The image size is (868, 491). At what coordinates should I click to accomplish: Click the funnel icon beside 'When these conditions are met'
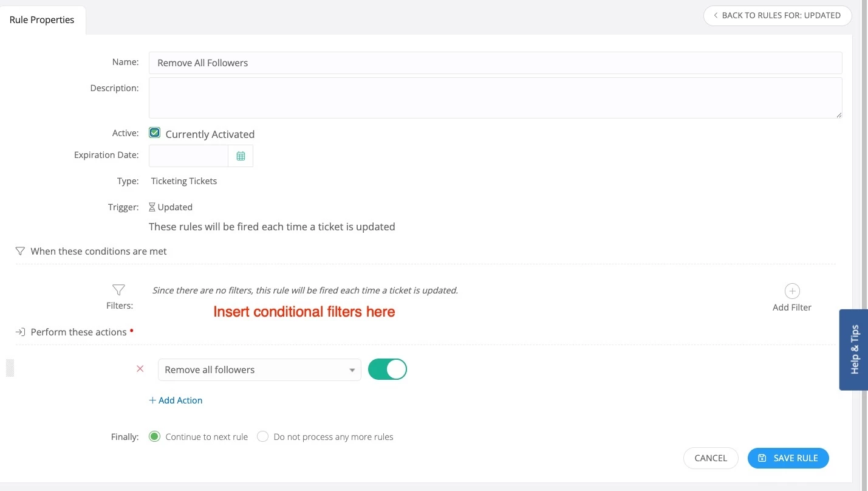20,251
